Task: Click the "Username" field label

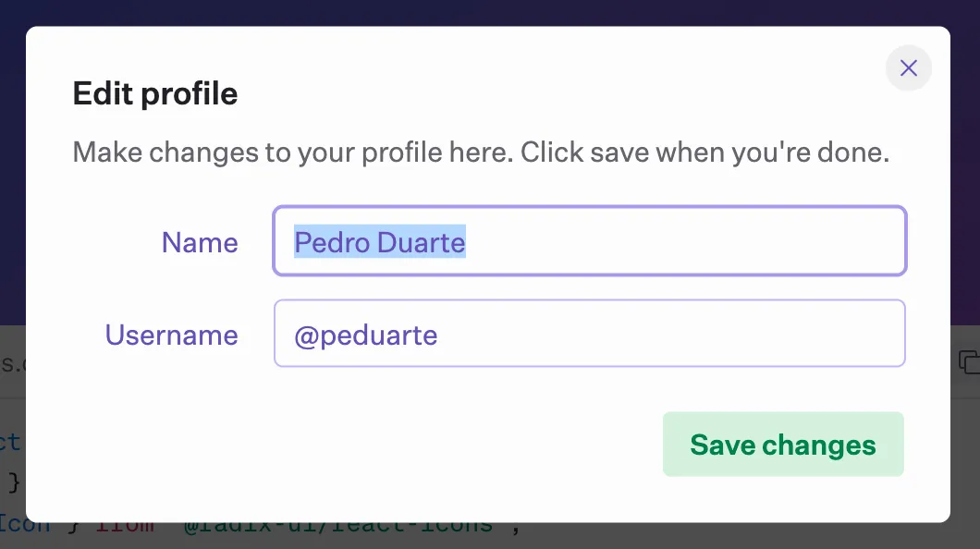Action: pos(171,335)
